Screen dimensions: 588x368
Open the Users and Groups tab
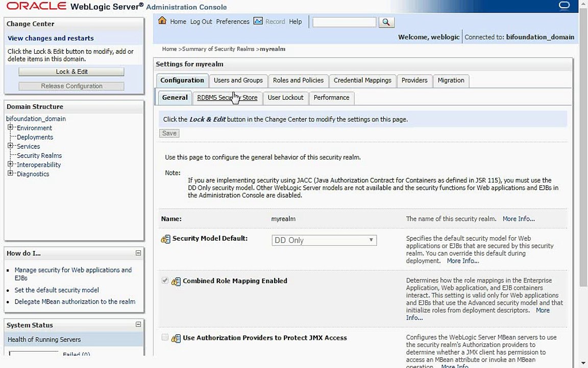[x=238, y=80]
